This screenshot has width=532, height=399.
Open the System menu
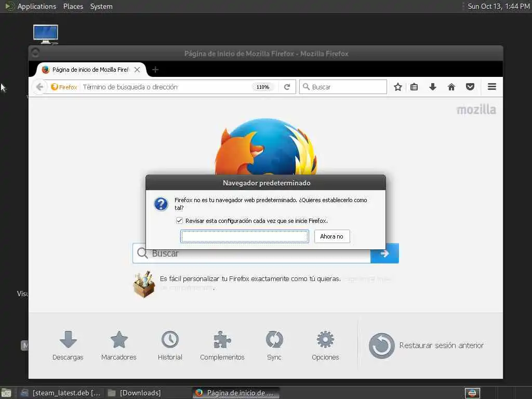click(101, 6)
